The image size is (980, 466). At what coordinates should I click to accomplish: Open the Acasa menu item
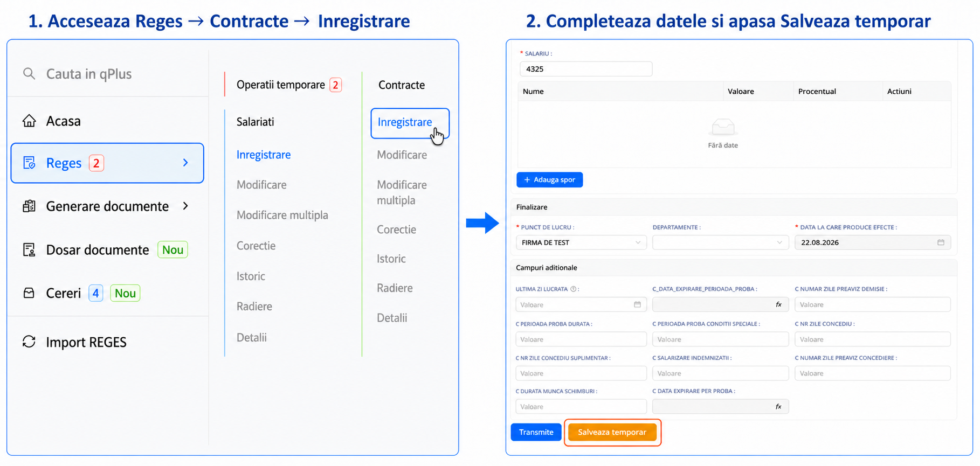(x=64, y=121)
